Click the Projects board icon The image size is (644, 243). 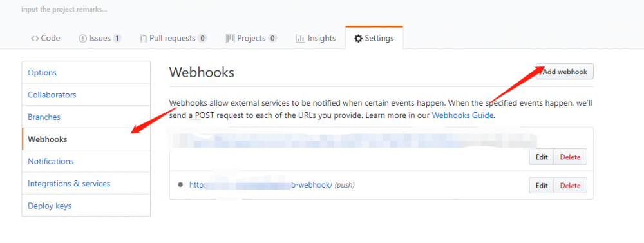pos(230,39)
